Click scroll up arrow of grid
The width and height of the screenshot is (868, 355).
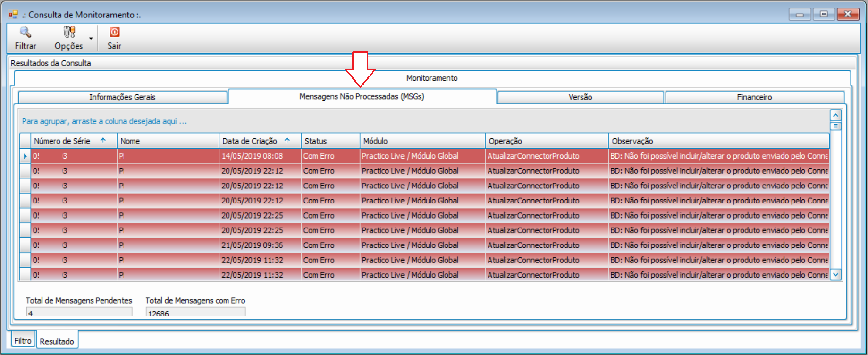[835, 115]
